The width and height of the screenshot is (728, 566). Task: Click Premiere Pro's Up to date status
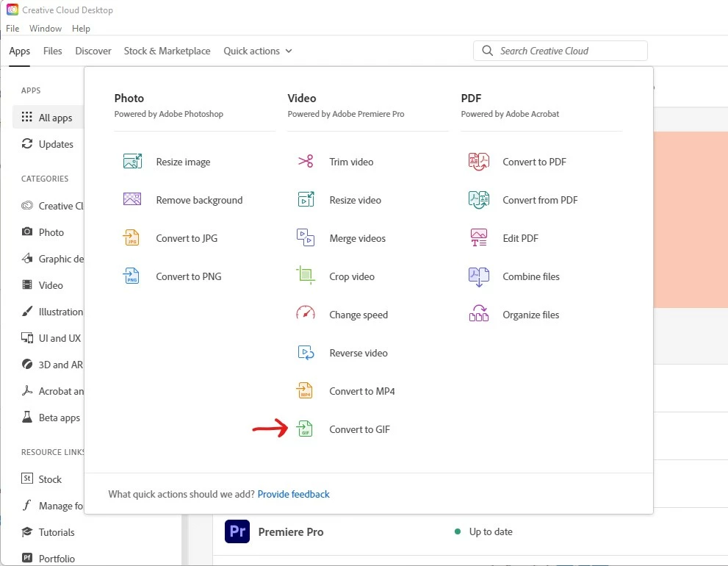coord(490,531)
